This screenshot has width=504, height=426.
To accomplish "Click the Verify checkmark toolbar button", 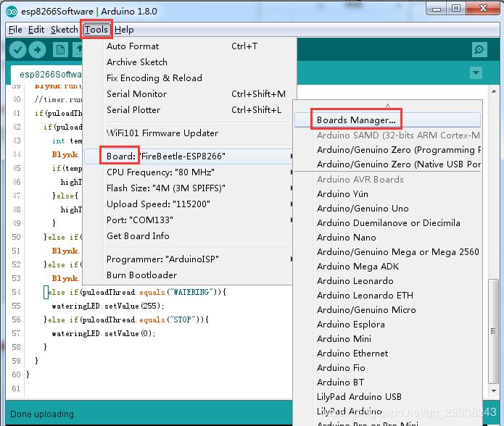I will click(x=17, y=50).
